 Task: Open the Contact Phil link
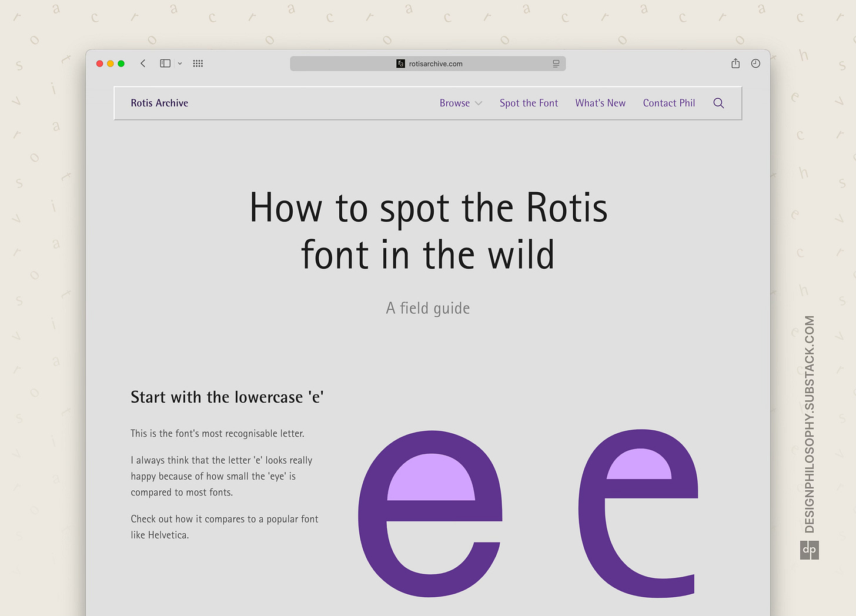(669, 103)
